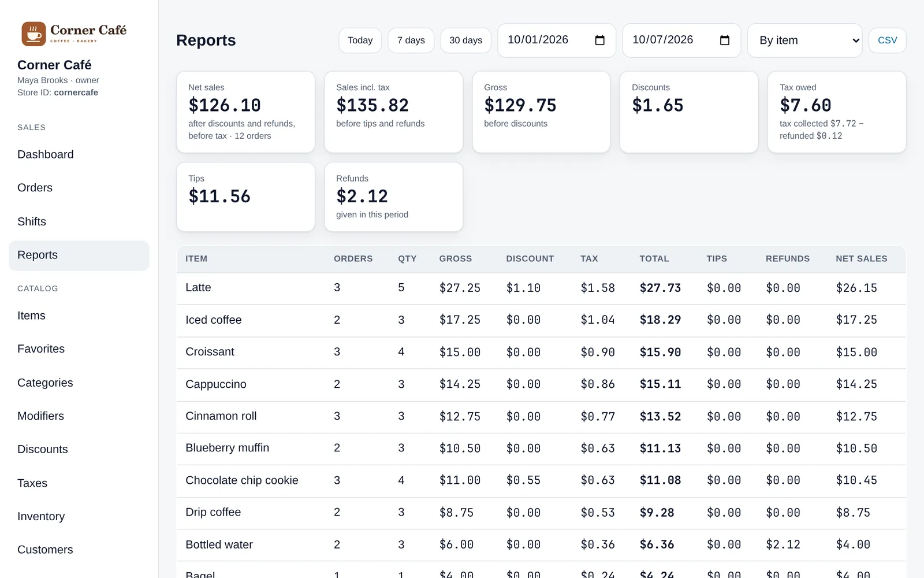The image size is (924, 578).
Task: Click the Corner Café logo icon
Action: point(33,34)
